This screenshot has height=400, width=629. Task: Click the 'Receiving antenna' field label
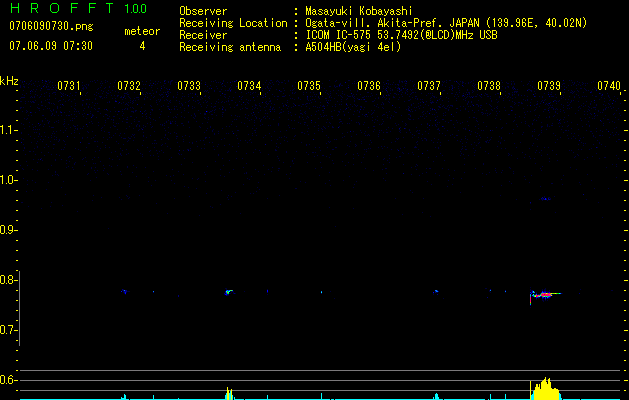pos(230,47)
